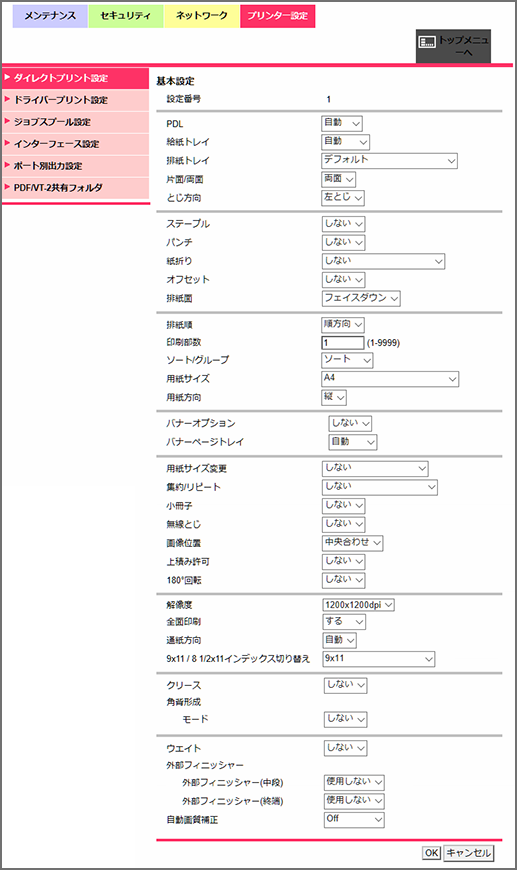Open PDF/VT-2共有フォルダ menu item

pos(75,188)
